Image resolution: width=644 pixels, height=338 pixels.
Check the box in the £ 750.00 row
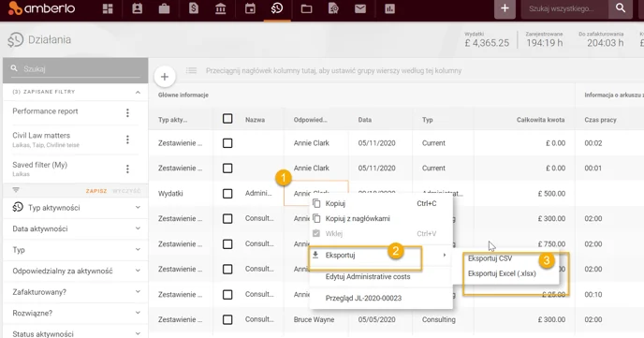click(x=227, y=244)
